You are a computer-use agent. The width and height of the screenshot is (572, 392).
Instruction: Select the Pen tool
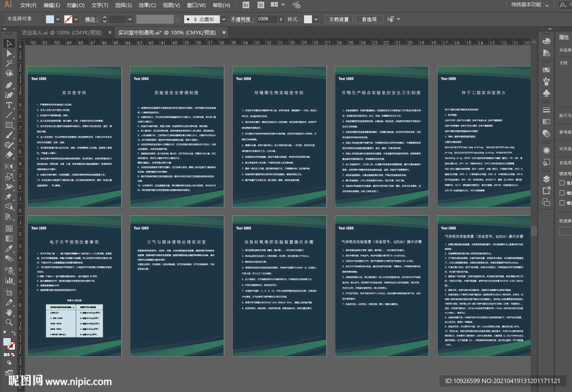9,85
